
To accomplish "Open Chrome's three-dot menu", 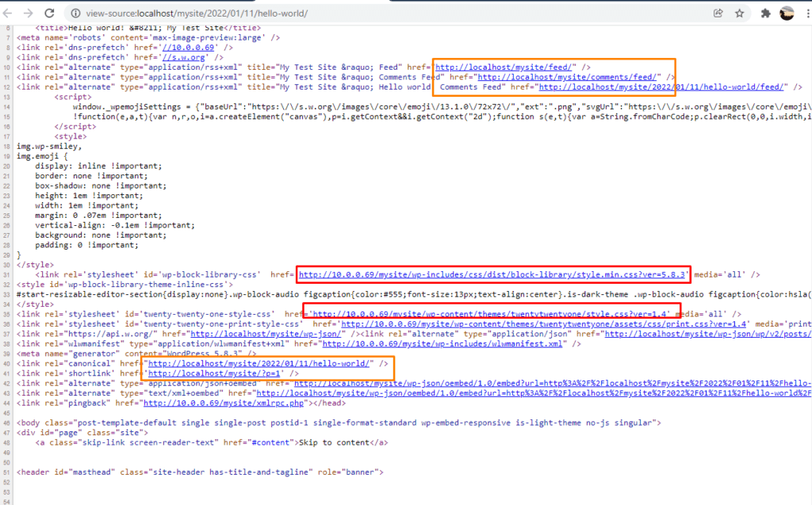I will [x=805, y=13].
